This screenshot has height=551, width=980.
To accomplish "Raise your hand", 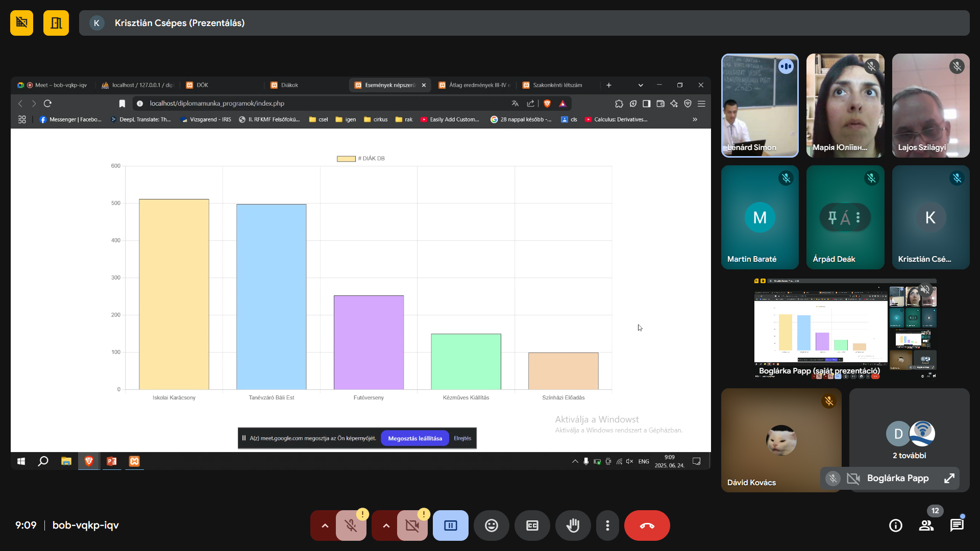I will click(x=573, y=525).
